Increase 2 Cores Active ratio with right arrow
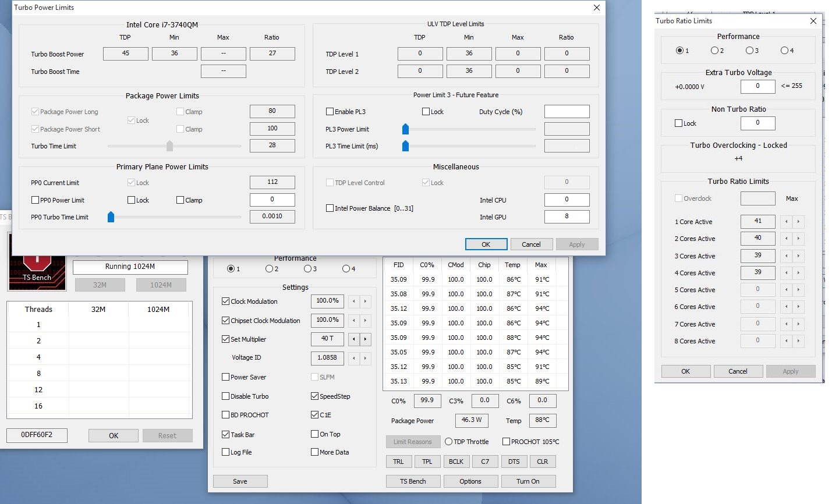Viewport: 839px width, 504px height. [x=798, y=239]
